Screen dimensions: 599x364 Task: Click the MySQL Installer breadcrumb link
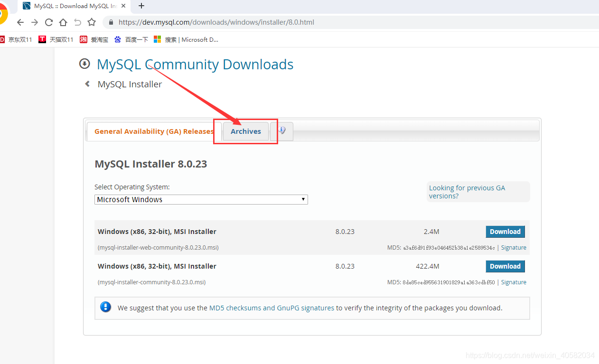click(x=130, y=84)
